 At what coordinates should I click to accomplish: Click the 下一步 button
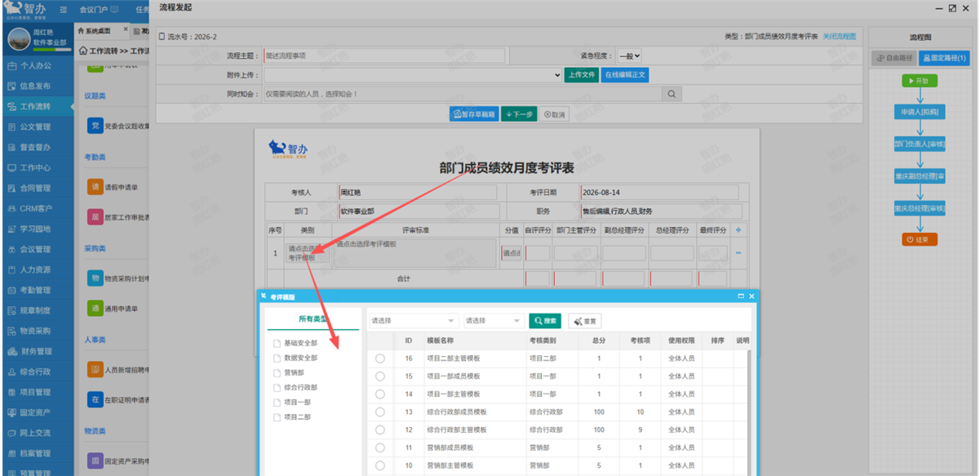(518, 114)
